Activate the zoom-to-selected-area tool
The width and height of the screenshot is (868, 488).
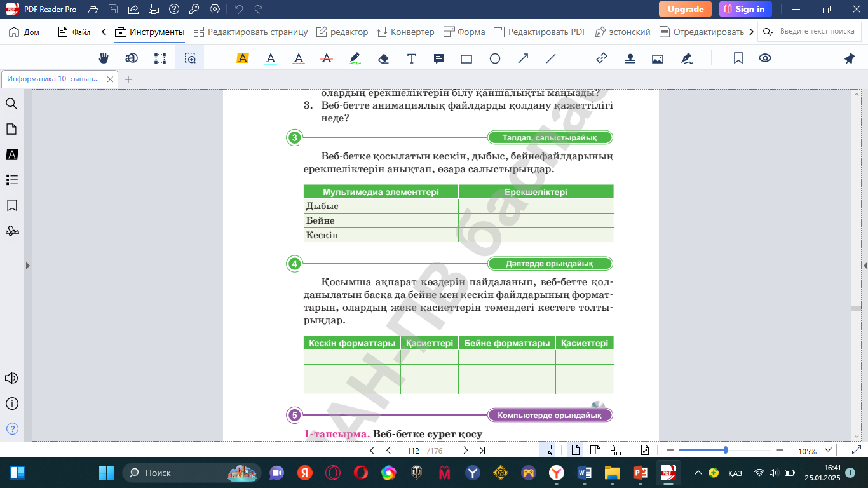click(190, 58)
